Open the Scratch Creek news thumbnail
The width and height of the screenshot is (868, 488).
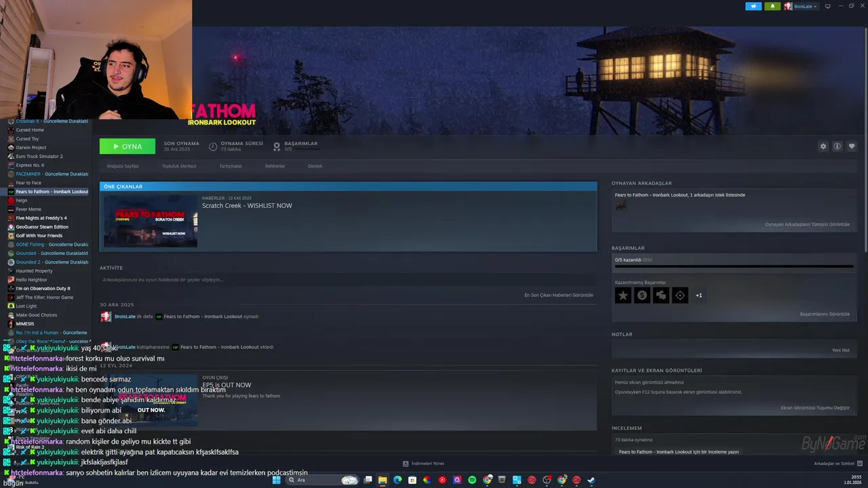pyautogui.click(x=150, y=222)
